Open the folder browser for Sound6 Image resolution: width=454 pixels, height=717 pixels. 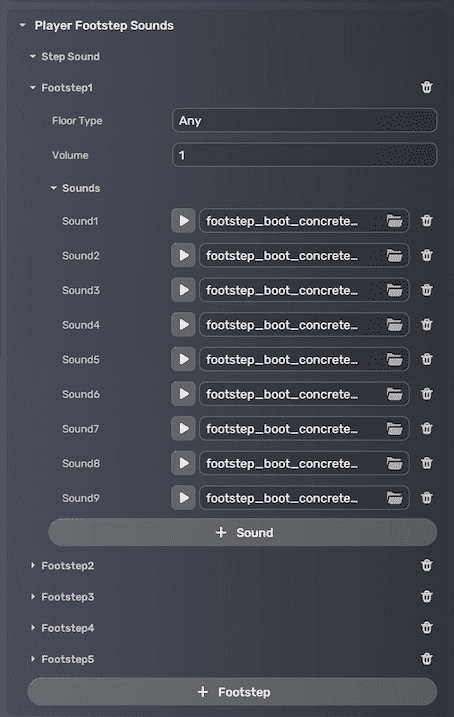tap(395, 394)
